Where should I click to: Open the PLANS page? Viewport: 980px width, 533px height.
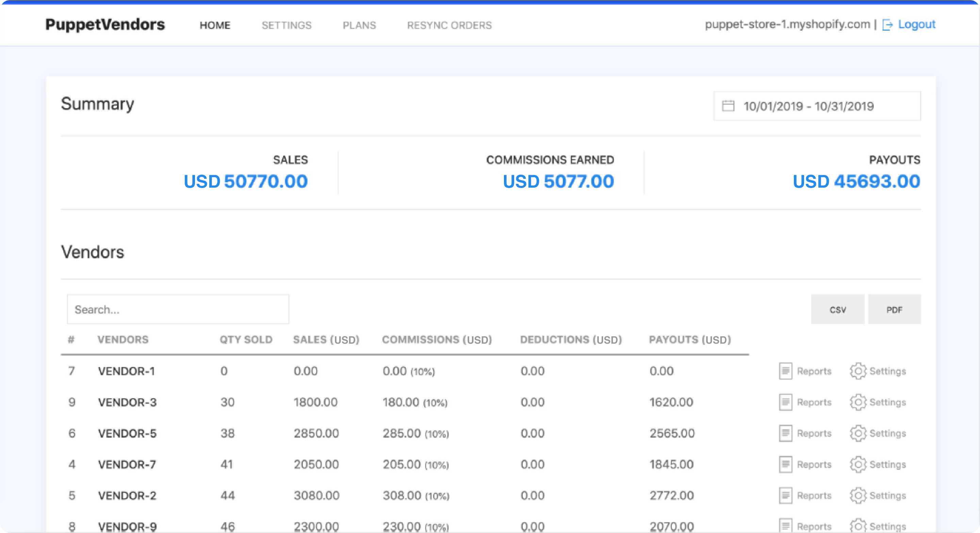click(359, 25)
